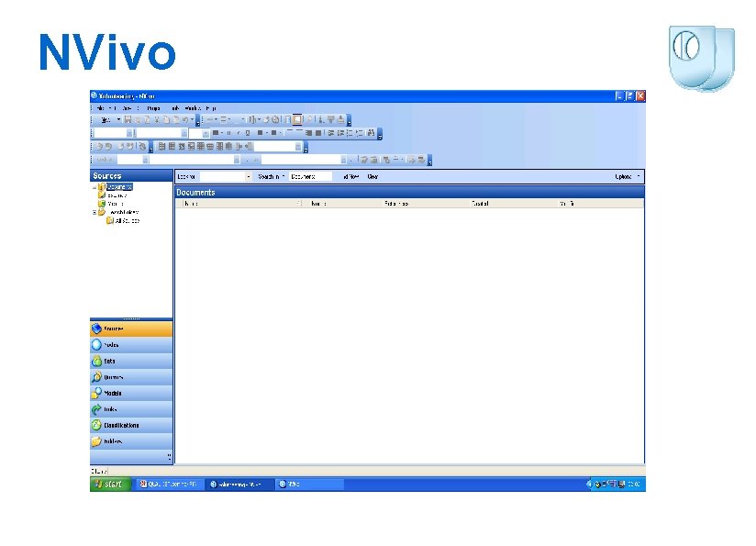Open the Options dropdown in find bar
The height and width of the screenshot is (546, 756).
tap(628, 176)
